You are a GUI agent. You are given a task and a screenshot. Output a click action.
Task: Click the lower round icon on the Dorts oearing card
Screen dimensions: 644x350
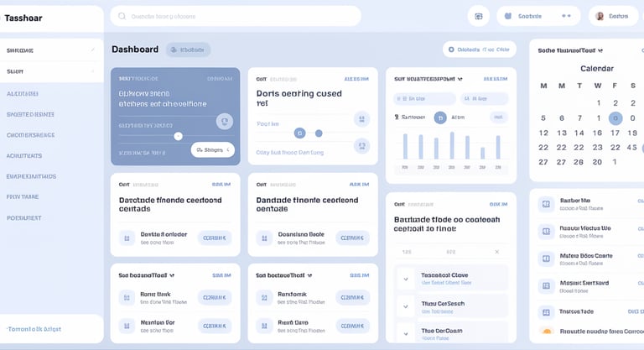(x=362, y=145)
